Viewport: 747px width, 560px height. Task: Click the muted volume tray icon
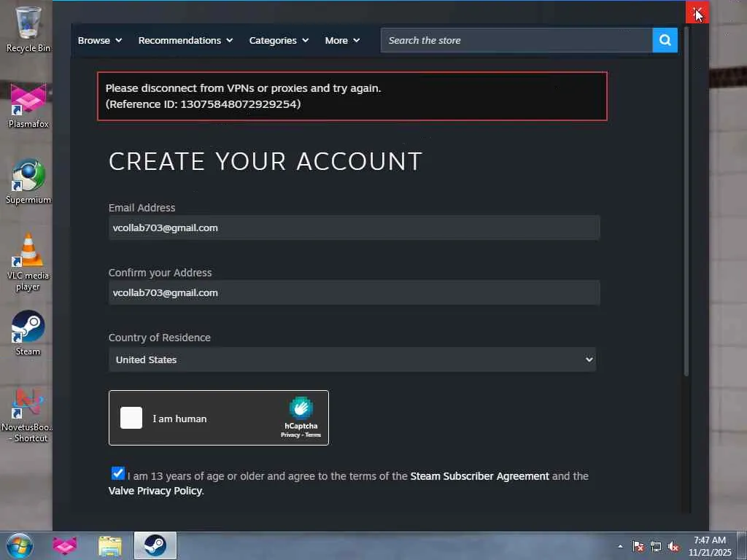(673, 546)
